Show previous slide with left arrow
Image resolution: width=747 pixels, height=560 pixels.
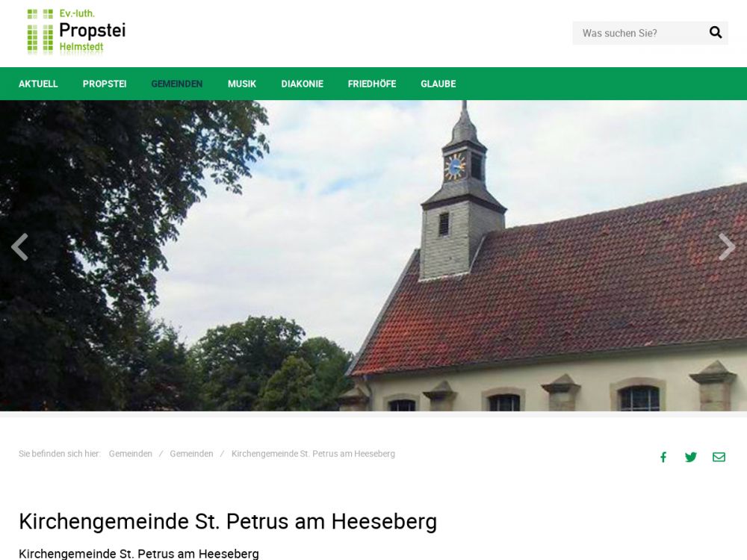coord(19,246)
